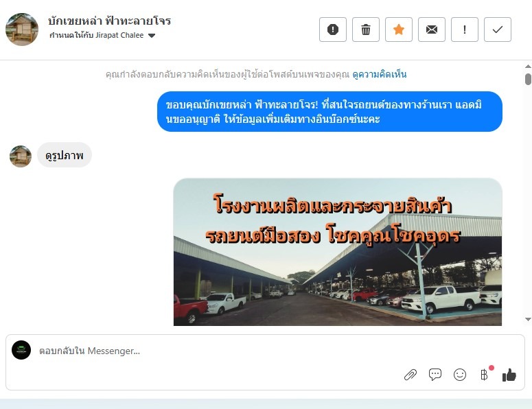Image resolution: width=532 pixels, height=409 pixels.
Task: Delete conversation with trash icon
Action: point(366,30)
